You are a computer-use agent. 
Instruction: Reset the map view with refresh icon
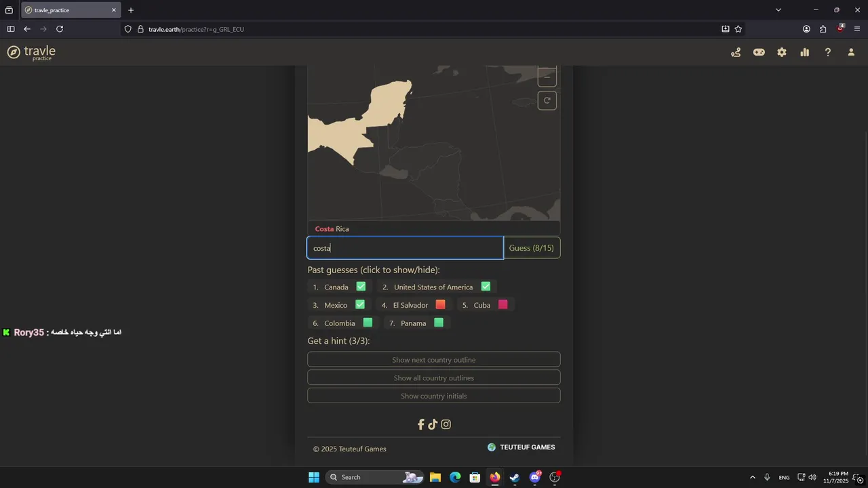coord(547,100)
